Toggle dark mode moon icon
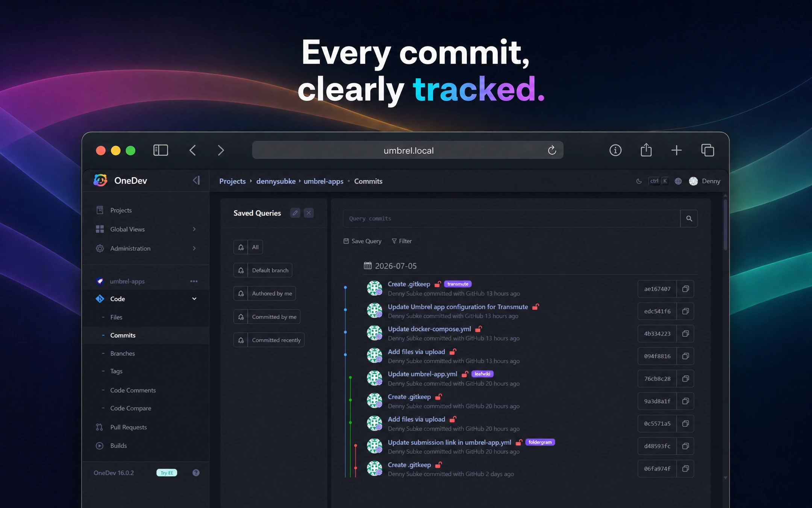Viewport: 812px width, 508px height. (639, 181)
